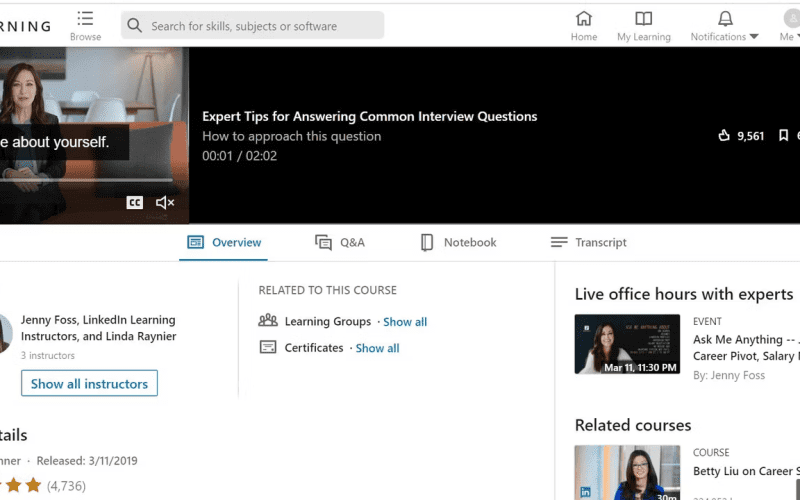
Task: Focus the skills search field
Action: point(253,25)
